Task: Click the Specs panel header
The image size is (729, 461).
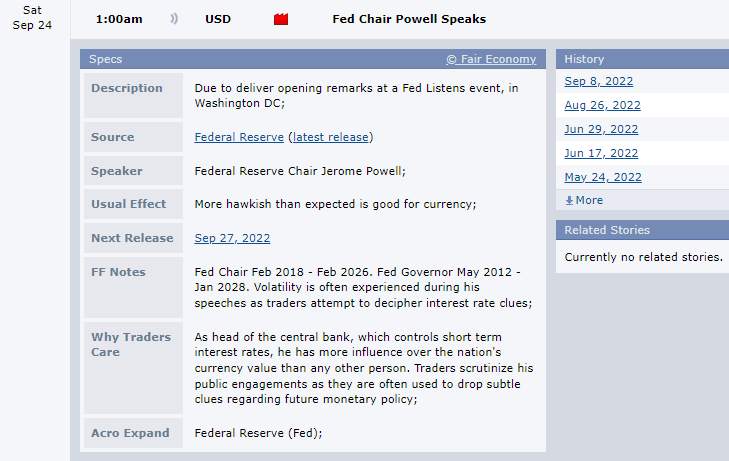Action: (x=313, y=59)
